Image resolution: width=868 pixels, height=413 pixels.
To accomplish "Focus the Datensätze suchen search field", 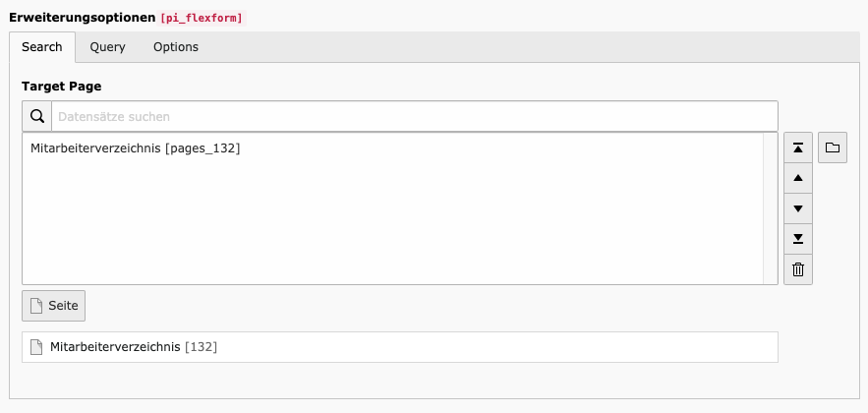I will point(415,116).
